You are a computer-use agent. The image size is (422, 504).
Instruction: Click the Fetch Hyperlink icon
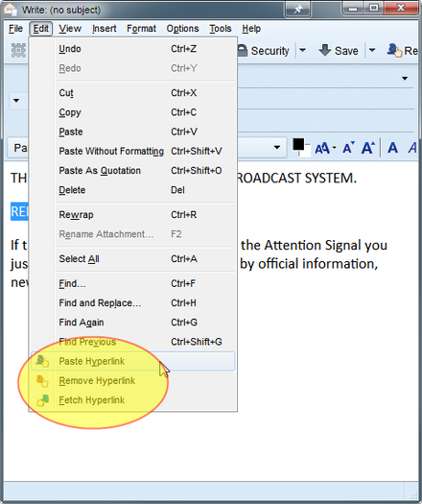(x=42, y=400)
